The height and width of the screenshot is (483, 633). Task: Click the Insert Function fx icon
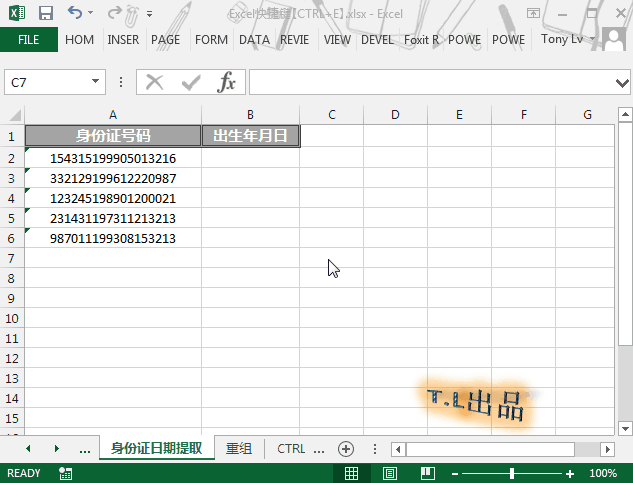point(226,82)
